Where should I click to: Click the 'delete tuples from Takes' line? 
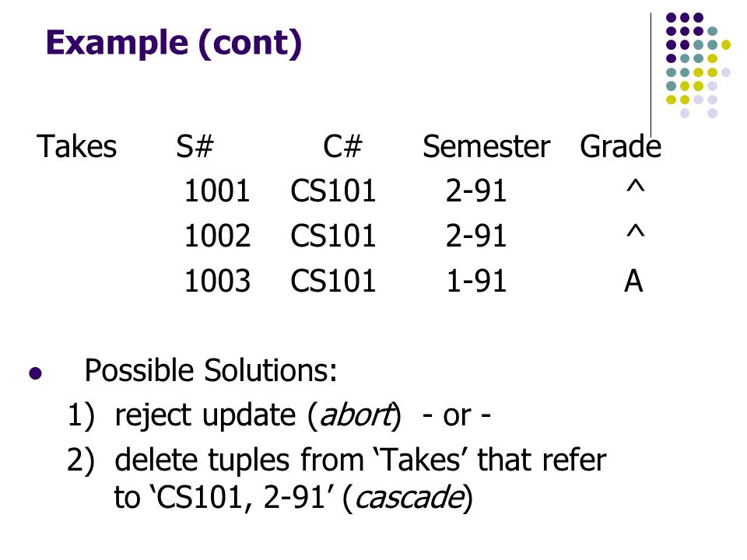[336, 480]
